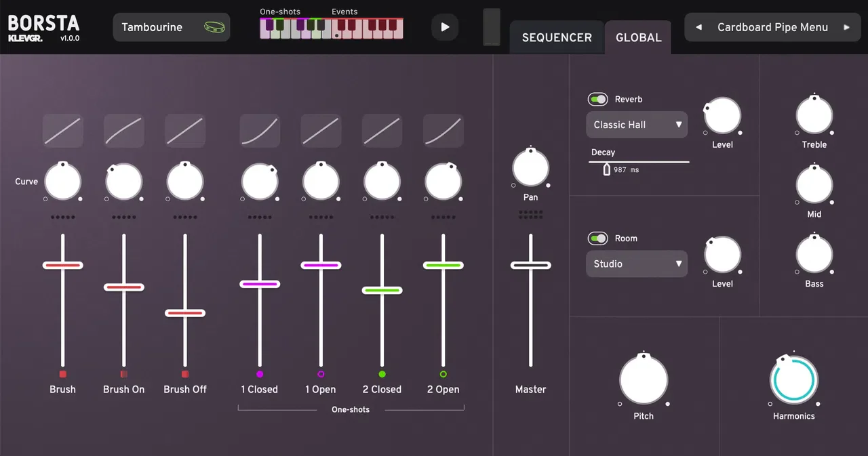Click the dark velocity strip beside play
This screenshot has width=868, height=456.
point(492,27)
